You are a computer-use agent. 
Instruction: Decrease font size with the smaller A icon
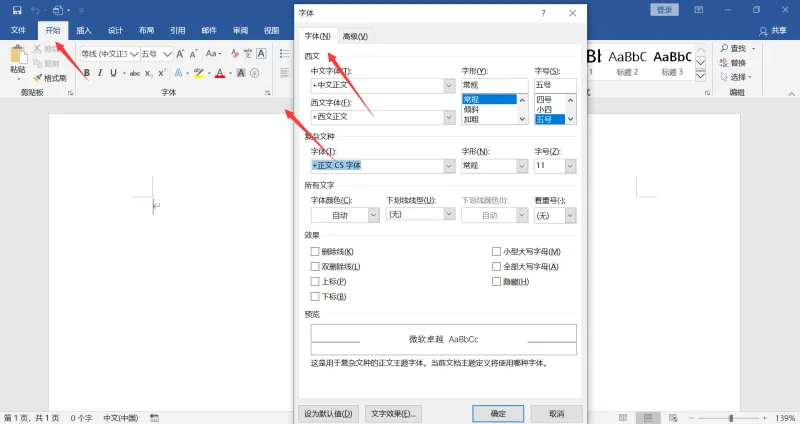click(x=193, y=54)
